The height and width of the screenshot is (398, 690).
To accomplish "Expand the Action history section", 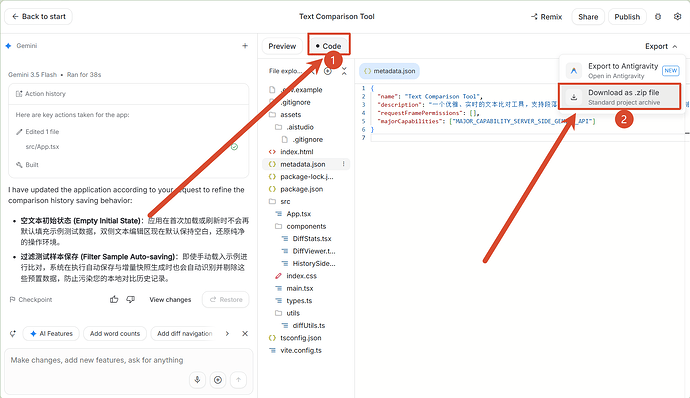I will point(128,94).
